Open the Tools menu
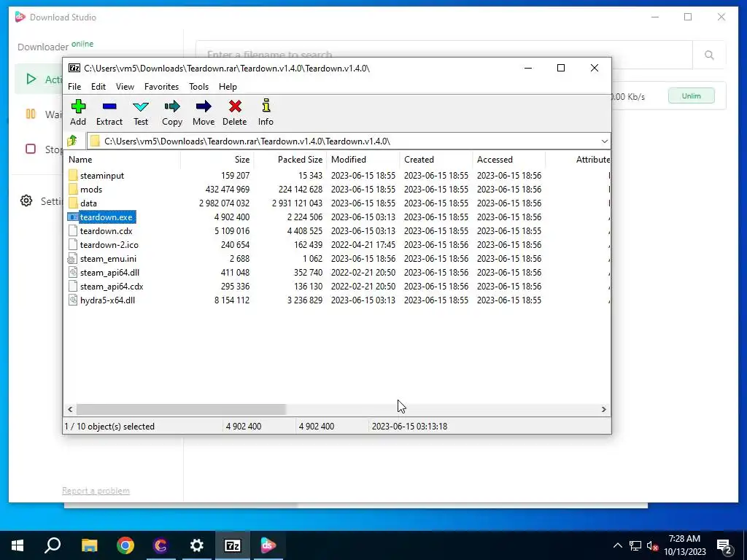 coord(198,87)
